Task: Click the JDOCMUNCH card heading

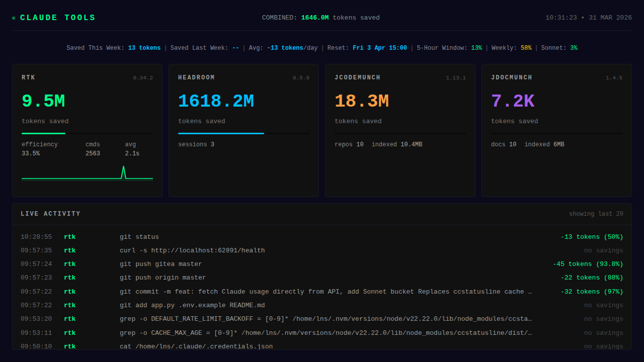Action: (512, 78)
